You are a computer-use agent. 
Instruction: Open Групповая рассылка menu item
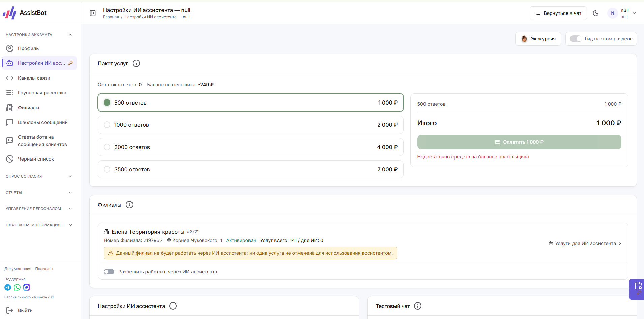(x=39, y=93)
